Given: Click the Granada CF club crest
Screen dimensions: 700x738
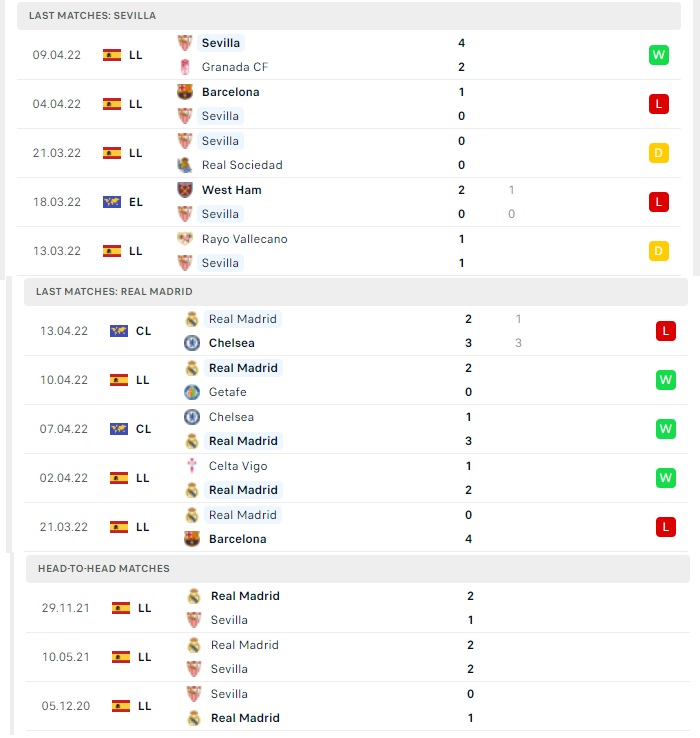Looking at the screenshot, I should coord(185,67).
